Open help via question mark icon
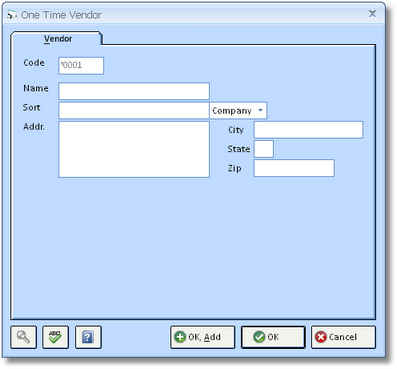397x369 pixels. (x=88, y=337)
